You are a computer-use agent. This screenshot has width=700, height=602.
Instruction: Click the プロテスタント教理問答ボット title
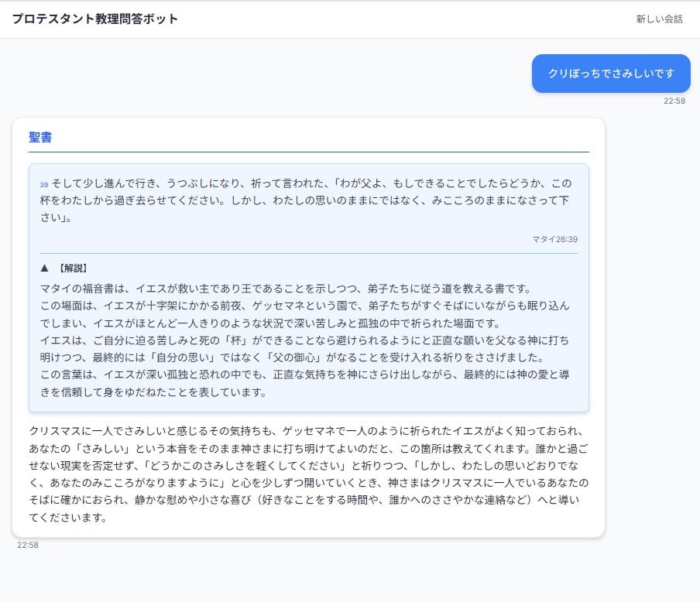(x=95, y=19)
